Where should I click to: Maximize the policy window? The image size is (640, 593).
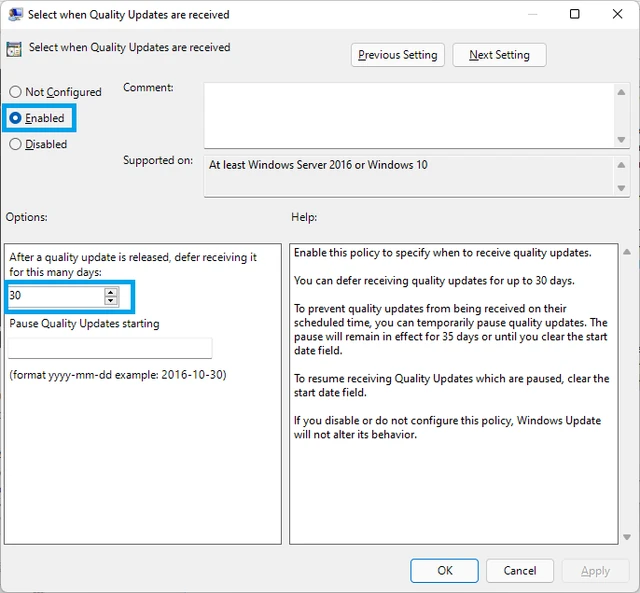(574, 14)
